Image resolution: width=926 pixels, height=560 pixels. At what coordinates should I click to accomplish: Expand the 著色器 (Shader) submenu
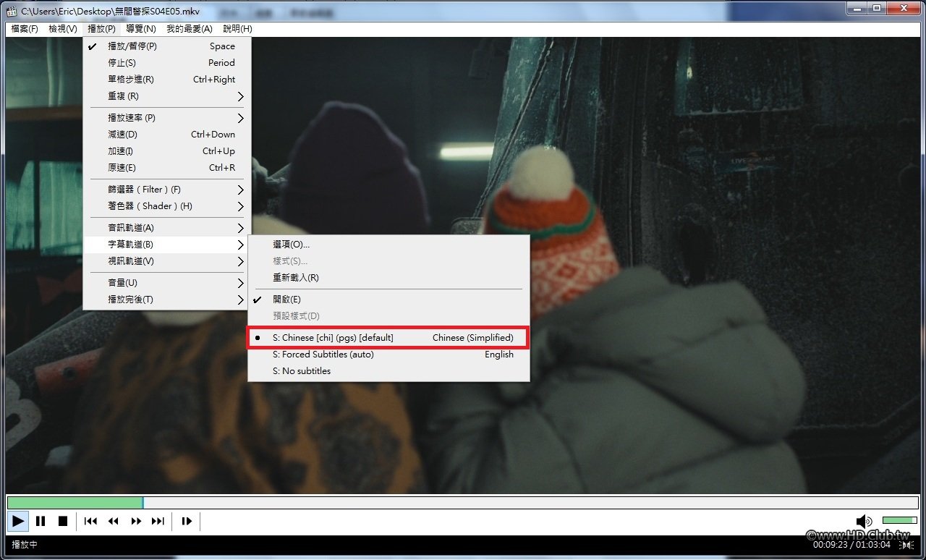[167, 206]
